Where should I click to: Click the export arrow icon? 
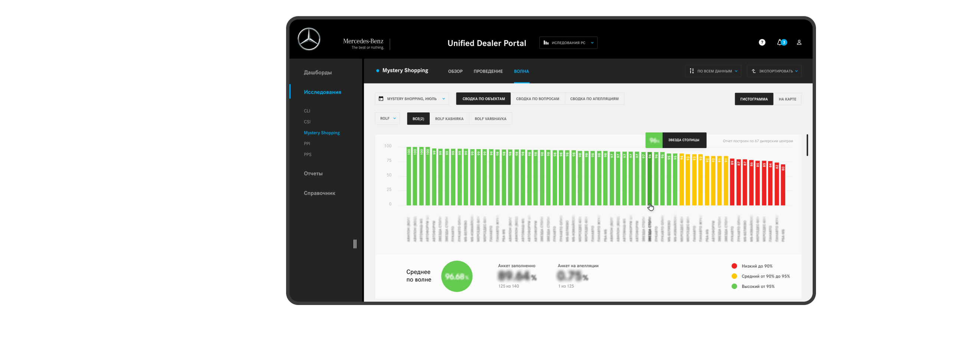(753, 71)
